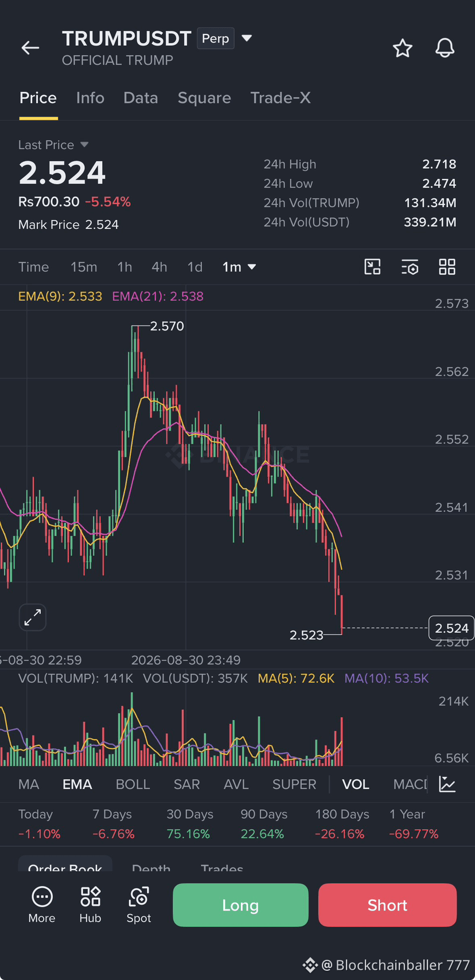475x980 pixels.
Task: Enable the MA indicator
Action: tap(29, 784)
